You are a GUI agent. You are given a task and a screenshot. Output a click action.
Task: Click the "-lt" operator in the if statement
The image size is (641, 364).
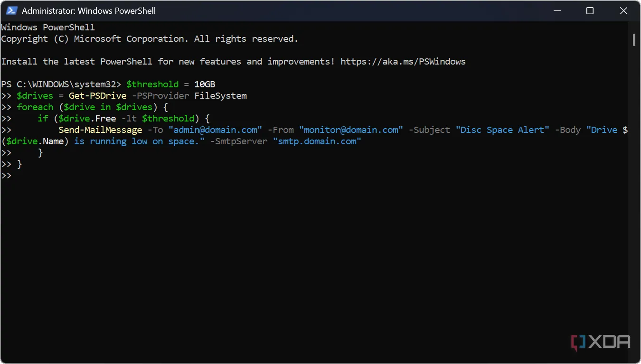click(129, 119)
